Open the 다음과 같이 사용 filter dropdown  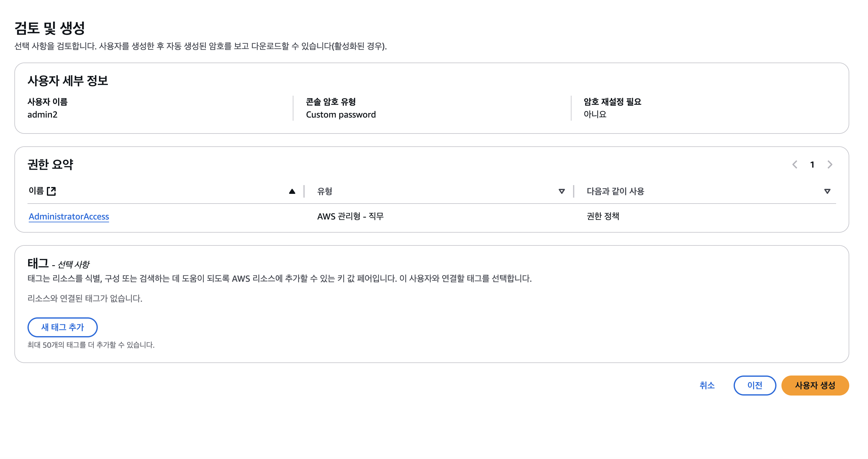tap(828, 191)
